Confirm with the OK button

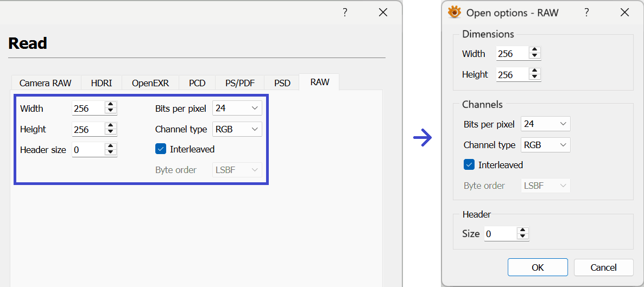click(538, 267)
